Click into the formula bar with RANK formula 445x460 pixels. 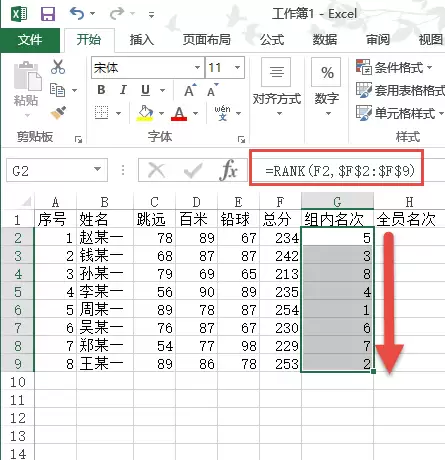(x=340, y=171)
